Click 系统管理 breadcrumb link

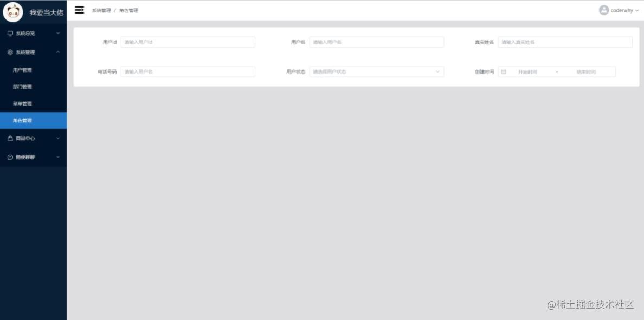tap(101, 11)
